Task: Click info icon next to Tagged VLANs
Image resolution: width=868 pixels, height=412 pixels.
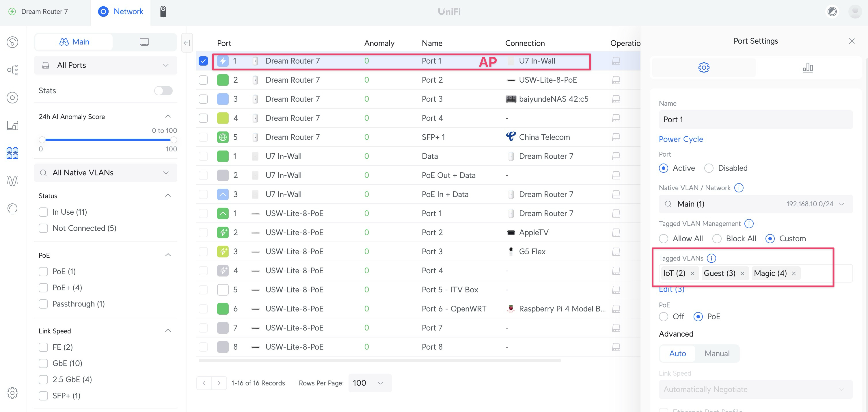Action: point(711,258)
